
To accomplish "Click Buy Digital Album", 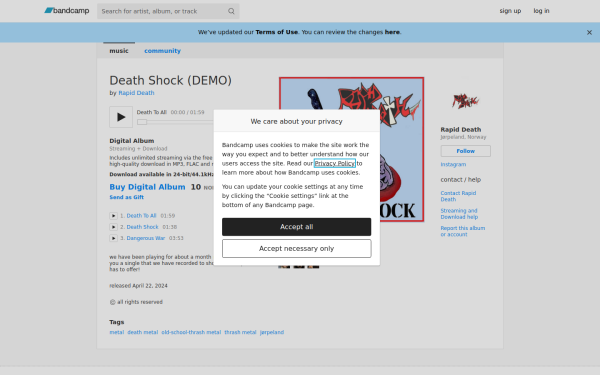I will (147, 187).
